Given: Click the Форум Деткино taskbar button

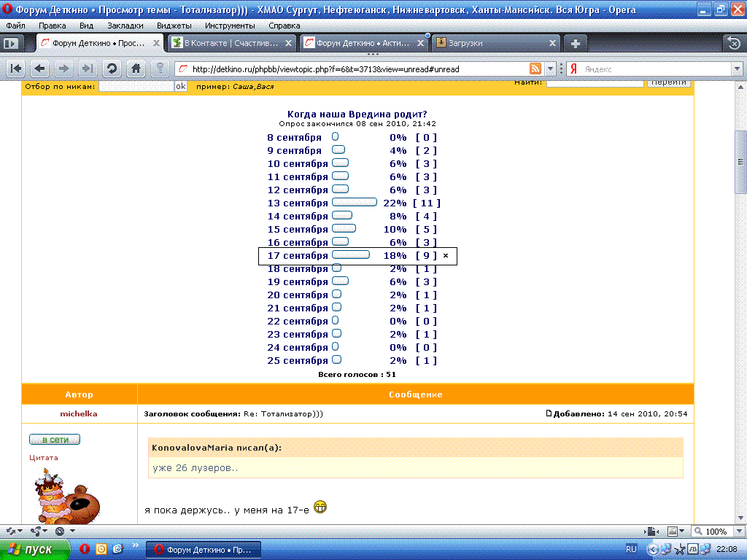Looking at the screenshot, I should pos(204,550).
